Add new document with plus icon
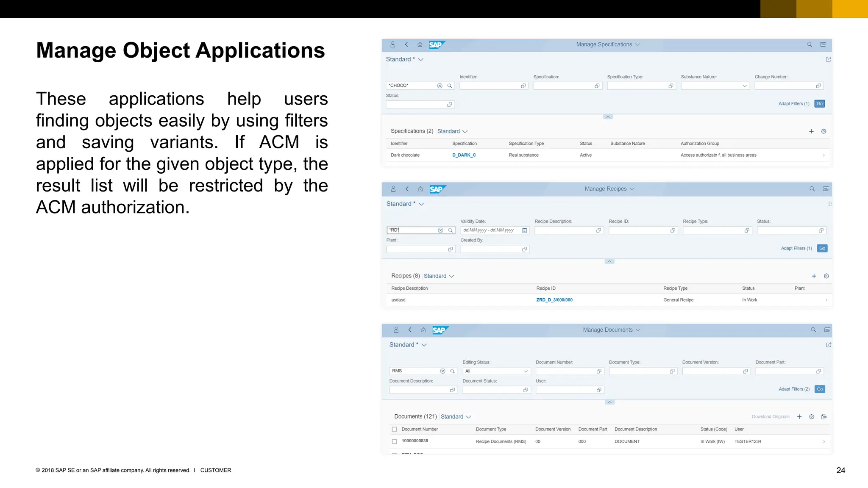Viewport: 868px width, 488px height. (x=799, y=417)
